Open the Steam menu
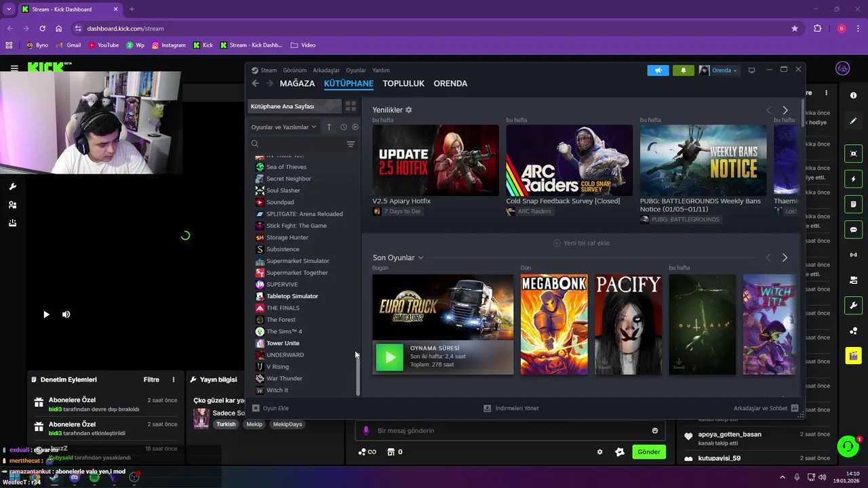Viewport: 868px width, 488px height. pyautogui.click(x=264, y=70)
